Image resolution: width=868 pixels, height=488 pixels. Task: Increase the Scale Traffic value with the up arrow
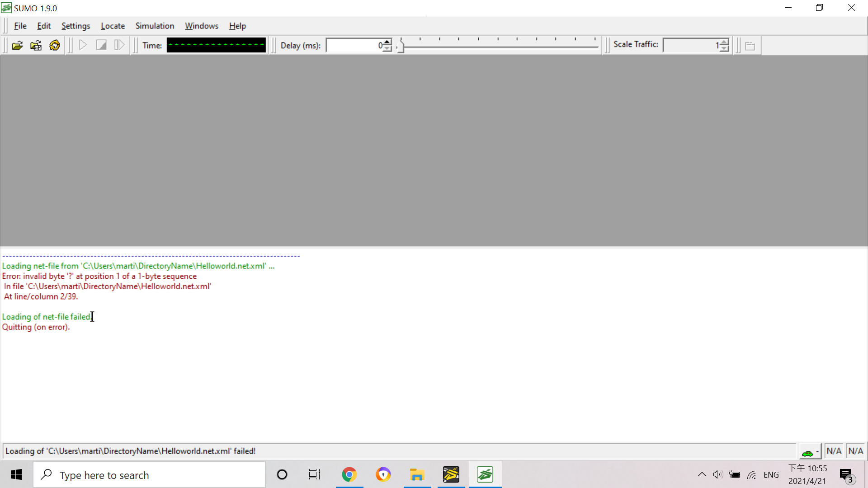[x=724, y=42]
